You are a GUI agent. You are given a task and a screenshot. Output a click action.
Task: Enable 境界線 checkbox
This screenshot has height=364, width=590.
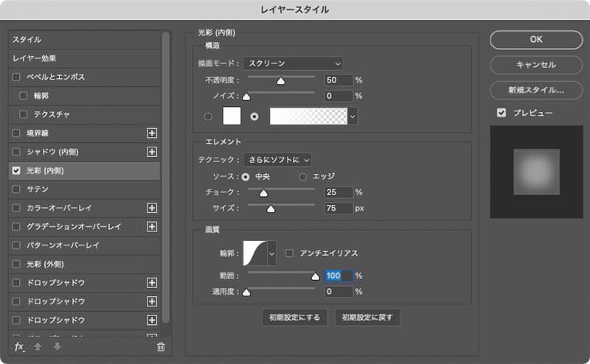16,133
